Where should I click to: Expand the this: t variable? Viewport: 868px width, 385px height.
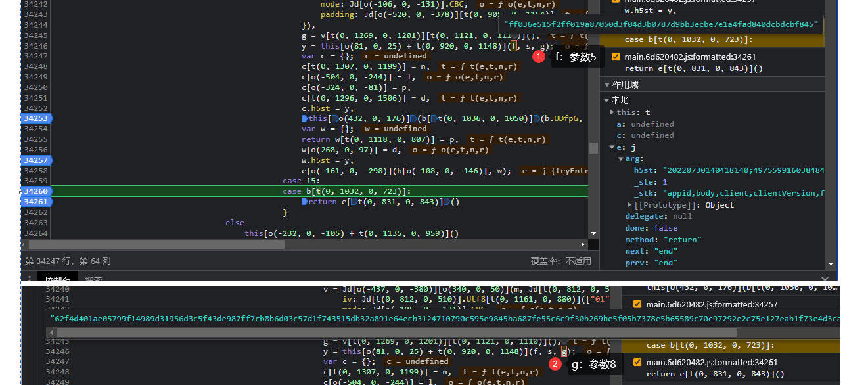pos(611,112)
